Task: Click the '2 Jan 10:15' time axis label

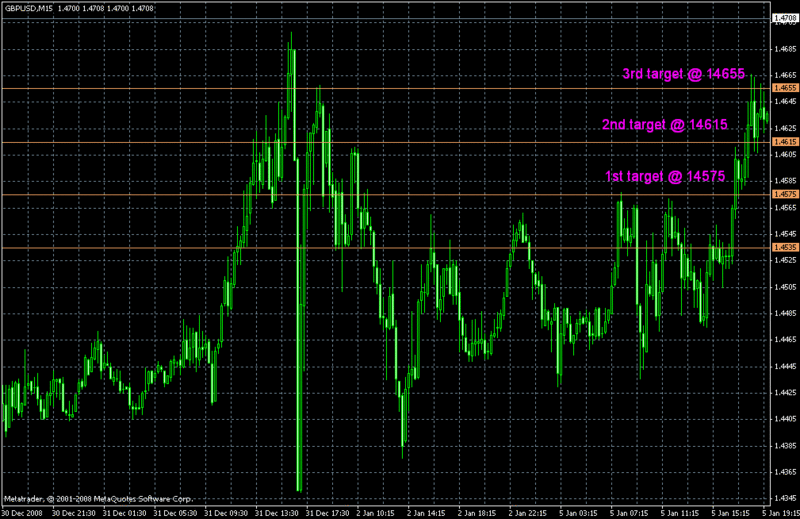Action: point(376,513)
